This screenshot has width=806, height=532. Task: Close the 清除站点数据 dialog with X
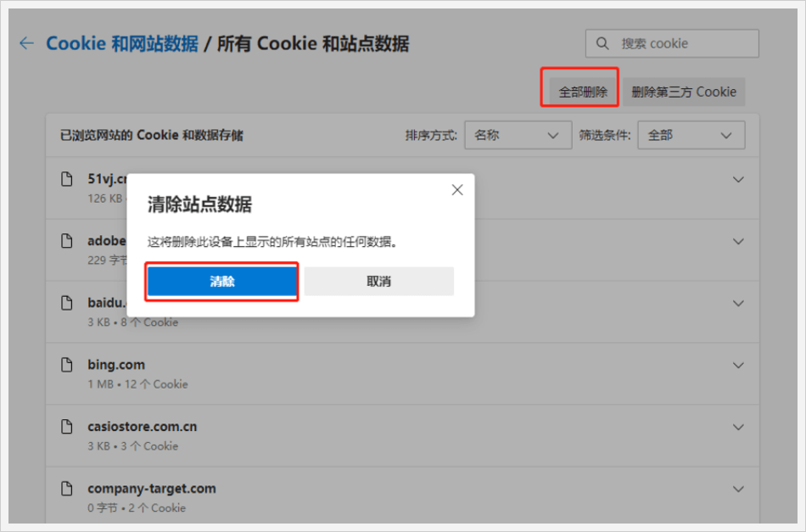457,190
